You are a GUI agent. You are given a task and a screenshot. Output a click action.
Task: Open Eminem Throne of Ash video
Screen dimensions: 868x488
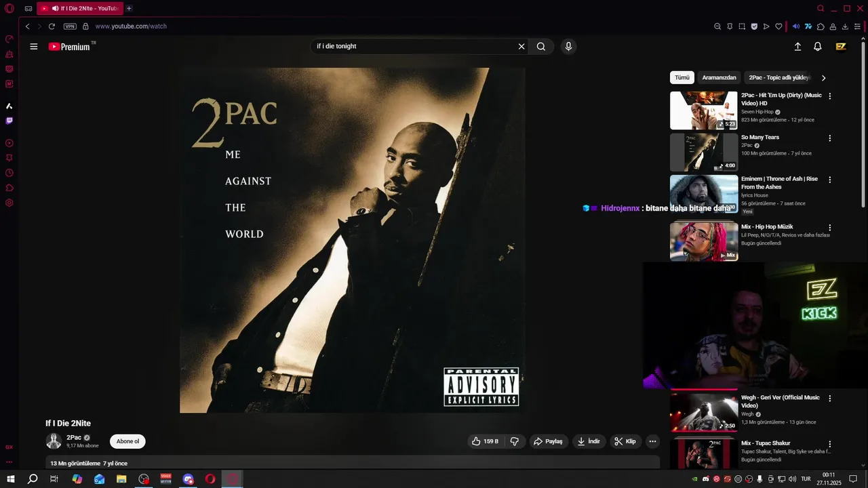click(x=704, y=194)
